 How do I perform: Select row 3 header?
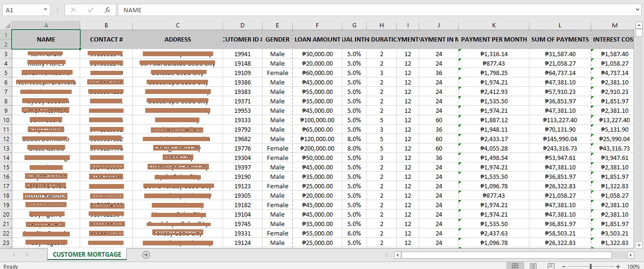(6, 54)
